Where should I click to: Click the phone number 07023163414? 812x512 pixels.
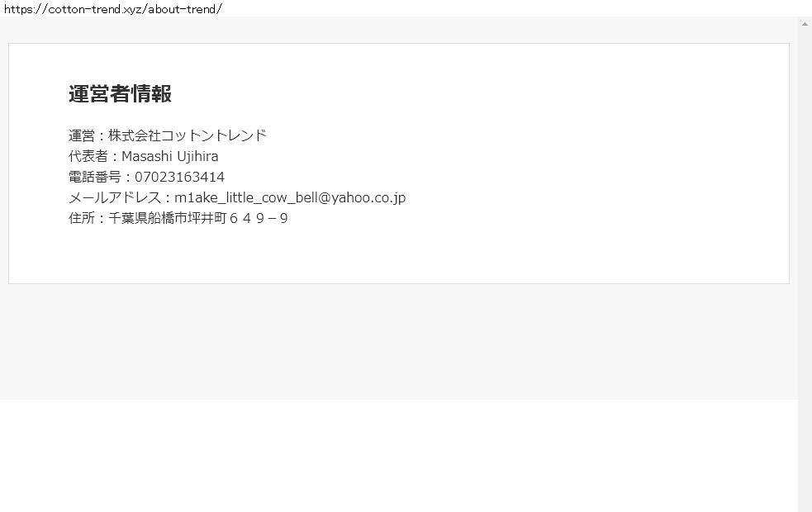pyautogui.click(x=180, y=177)
